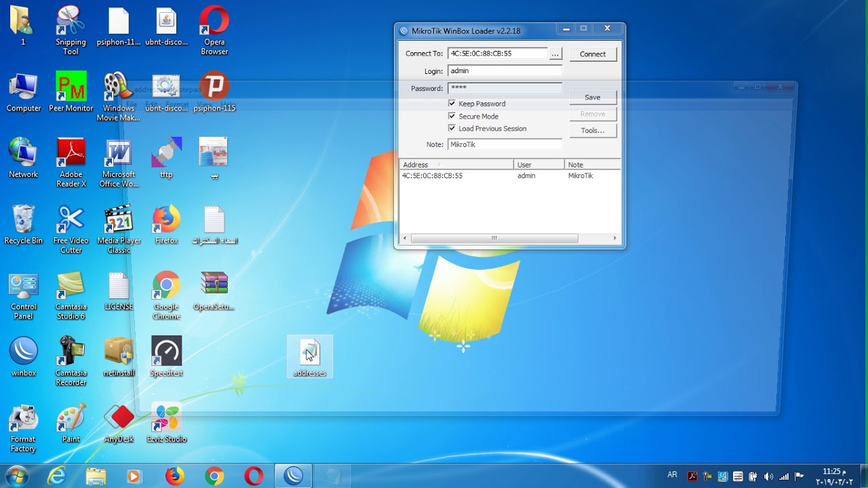Open the winbox desktop shortcut
Screen dimensions: 868x488
click(23, 357)
